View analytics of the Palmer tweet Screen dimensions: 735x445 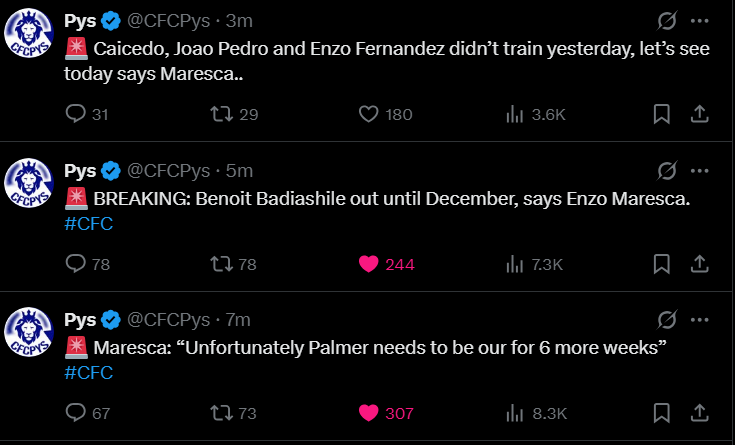pos(515,413)
